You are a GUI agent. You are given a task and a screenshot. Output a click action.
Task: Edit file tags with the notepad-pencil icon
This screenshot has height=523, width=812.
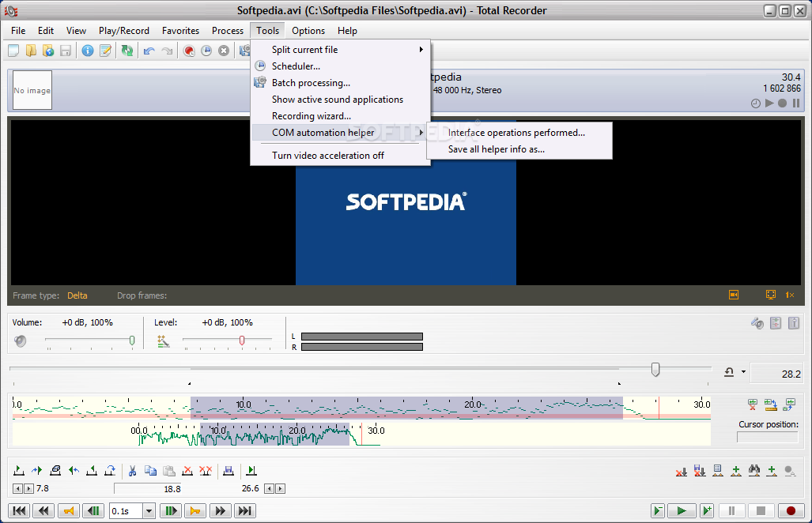point(105,51)
